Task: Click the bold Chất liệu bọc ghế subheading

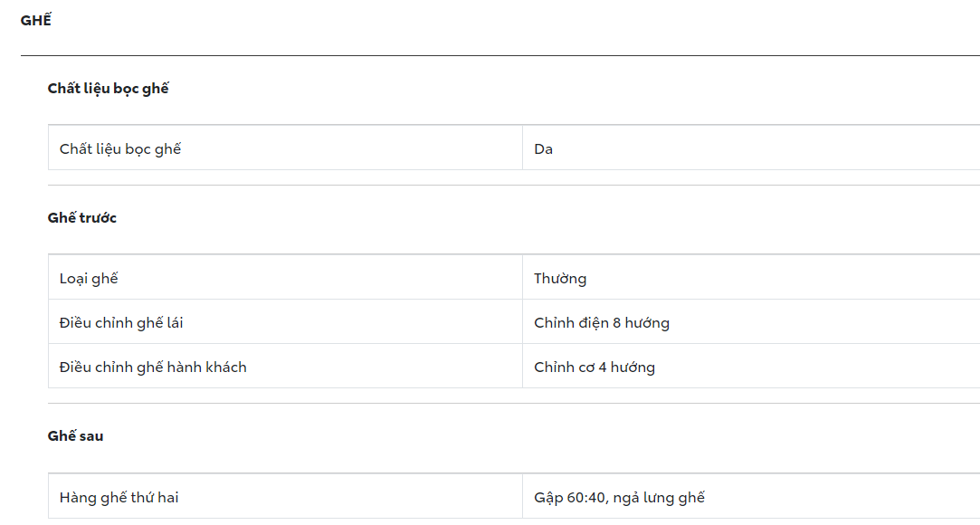Action: click(108, 89)
